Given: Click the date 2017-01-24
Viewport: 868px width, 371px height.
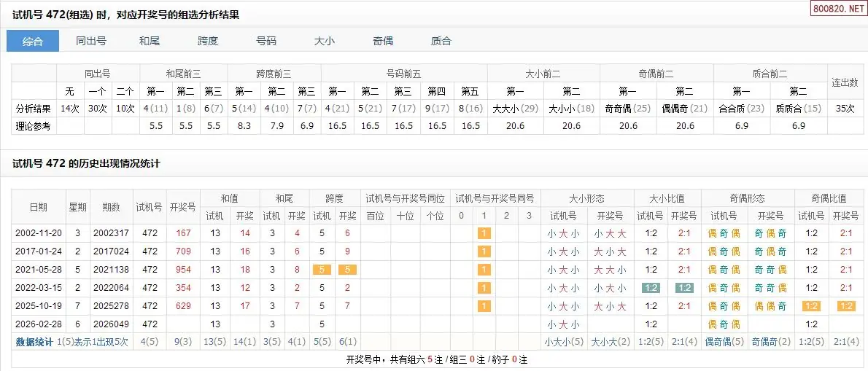Looking at the screenshot, I should (38, 251).
